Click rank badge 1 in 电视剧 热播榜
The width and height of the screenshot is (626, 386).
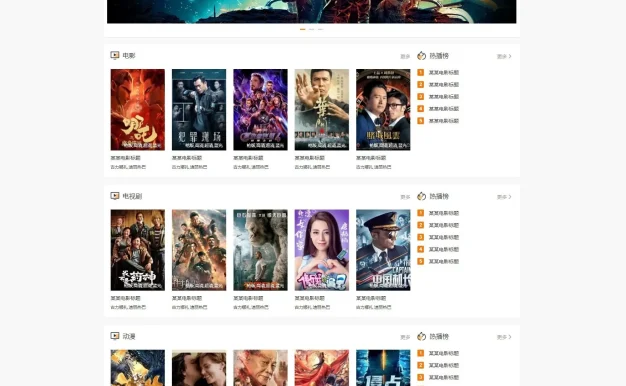coord(420,213)
